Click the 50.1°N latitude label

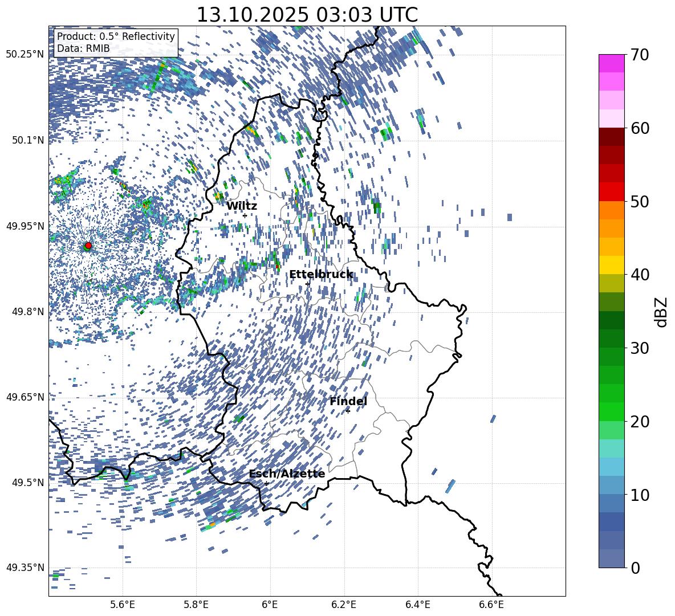pos(28,140)
